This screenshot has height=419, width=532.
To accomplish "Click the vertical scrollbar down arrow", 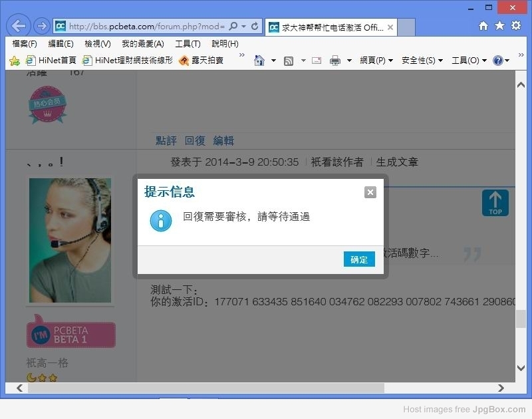I will click(x=521, y=368).
